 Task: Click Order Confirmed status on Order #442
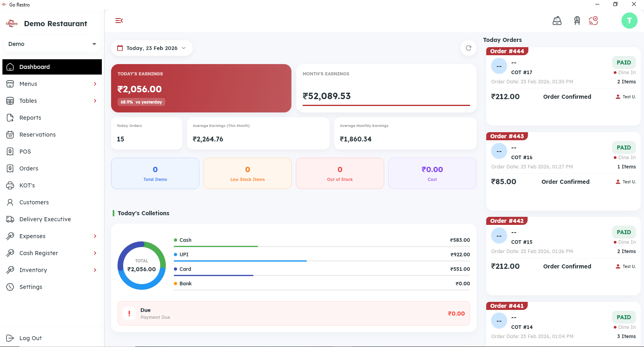[x=567, y=266]
